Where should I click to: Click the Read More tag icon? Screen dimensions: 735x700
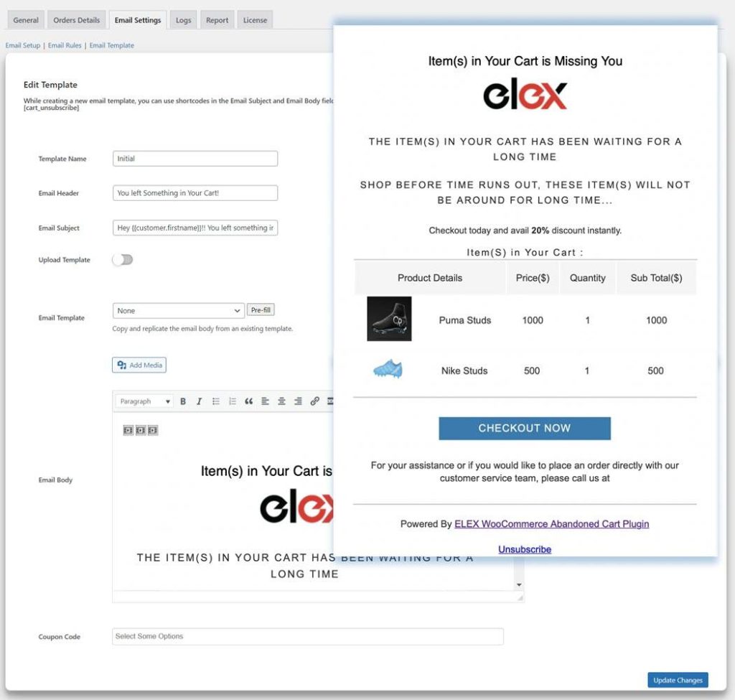(x=330, y=401)
